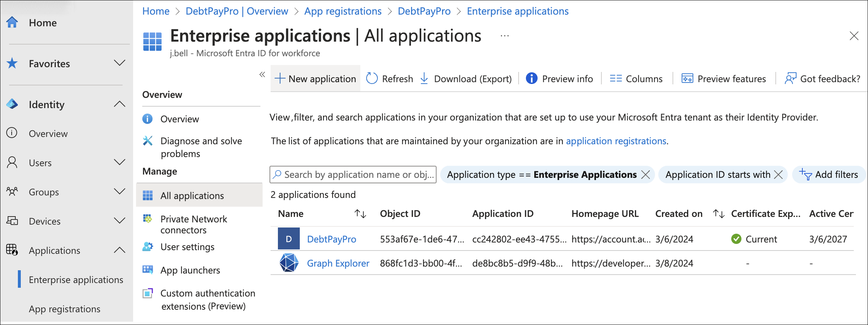This screenshot has height=325, width=868.
Task: Click the Columns list icon
Action: [616, 78]
